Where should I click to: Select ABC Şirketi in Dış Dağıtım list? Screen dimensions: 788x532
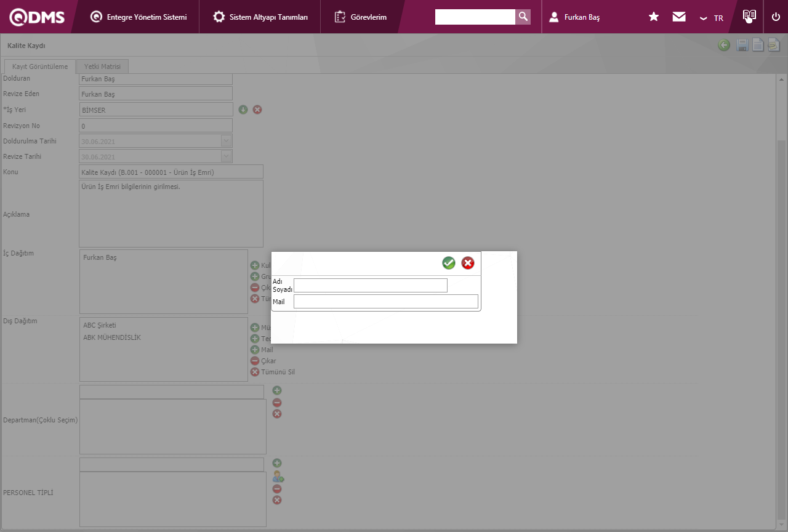tap(100, 325)
